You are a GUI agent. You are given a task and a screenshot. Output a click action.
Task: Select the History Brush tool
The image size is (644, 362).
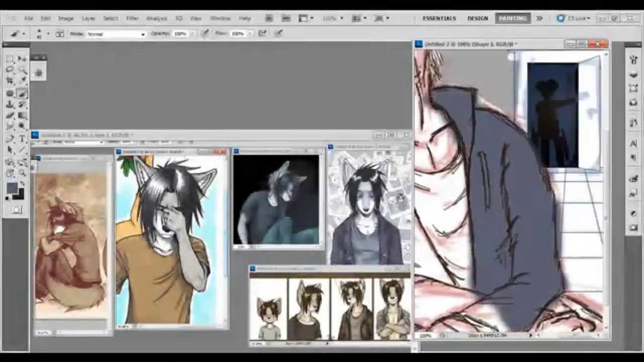pyautogui.click(x=22, y=104)
